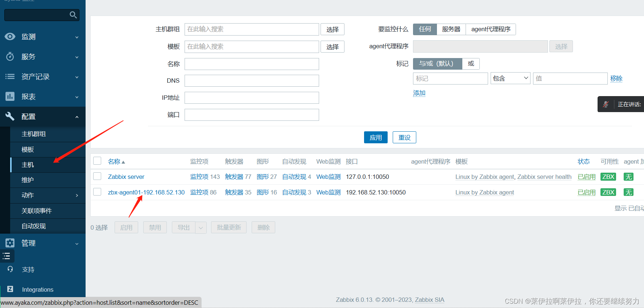
Task: Select agent代理程序 in 要监控什么 filter
Action: [491, 29]
